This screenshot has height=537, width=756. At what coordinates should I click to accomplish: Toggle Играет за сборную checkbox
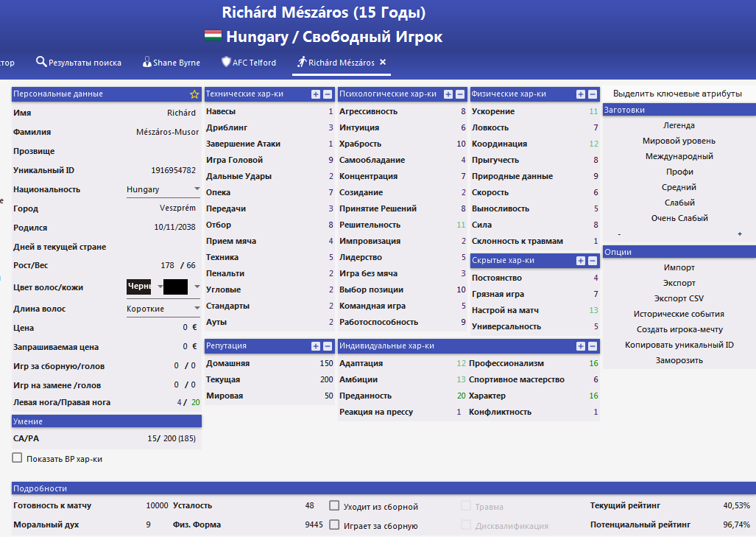[334, 525]
